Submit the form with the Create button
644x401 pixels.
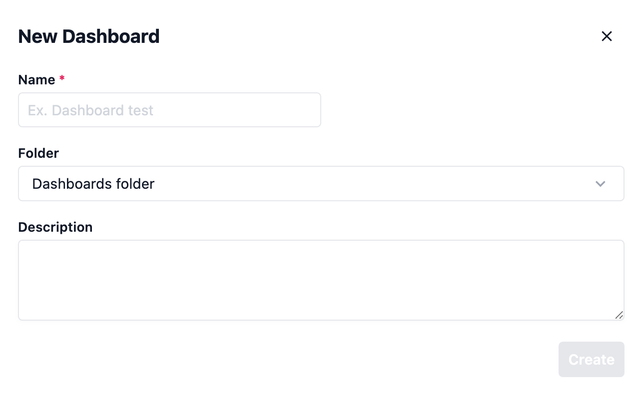pos(591,359)
